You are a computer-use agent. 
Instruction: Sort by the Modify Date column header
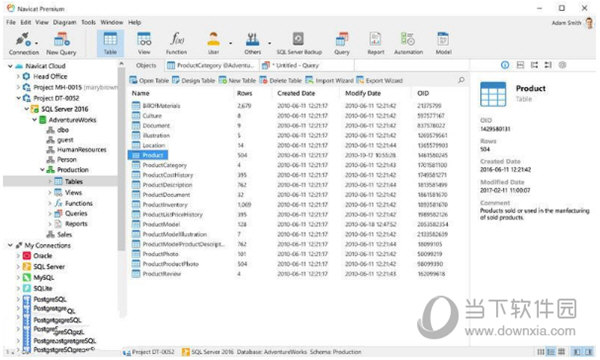coord(363,93)
